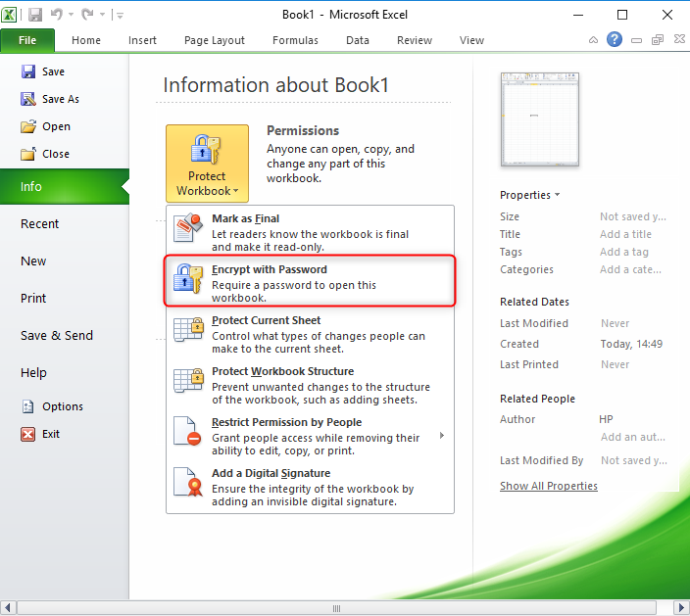Click the Undo arrow in Quick Access Toolbar

point(57,15)
